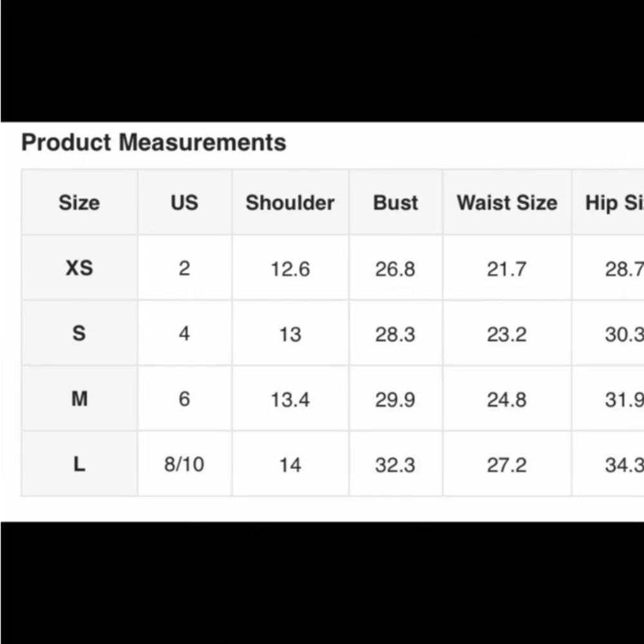644x644 pixels.
Task: Click the L waist value 27.2
Action: (507, 465)
